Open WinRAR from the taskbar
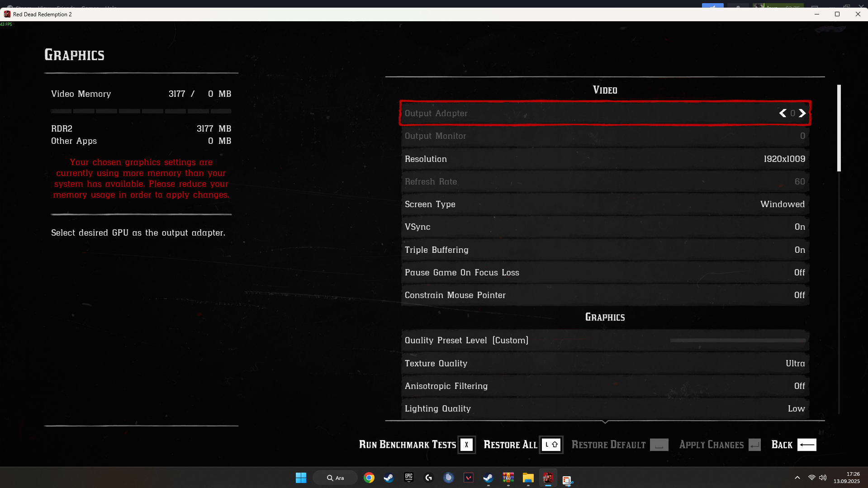This screenshot has height=488, width=868. pyautogui.click(x=508, y=478)
